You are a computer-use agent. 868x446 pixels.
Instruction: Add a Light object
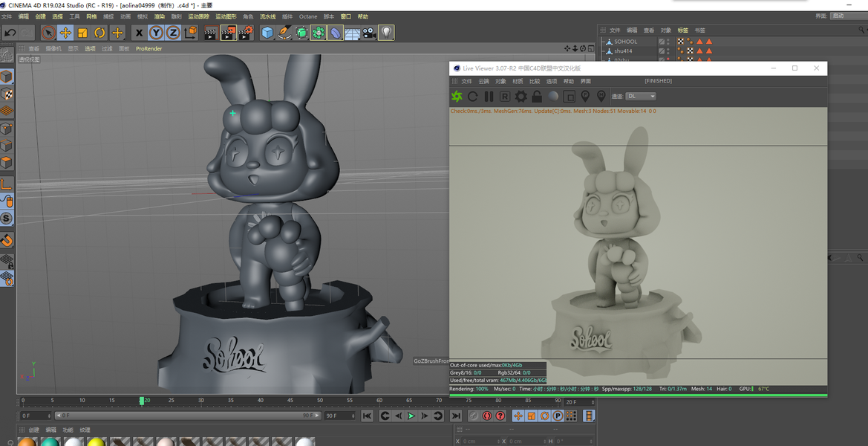(386, 33)
